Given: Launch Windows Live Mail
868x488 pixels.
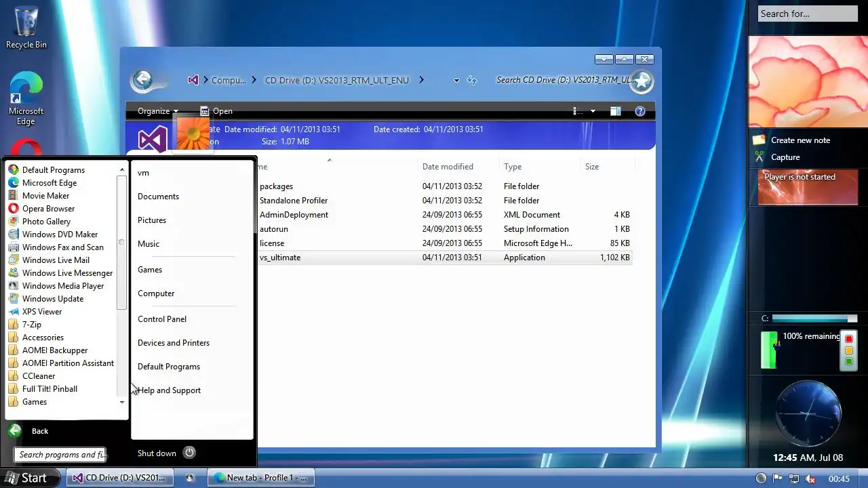Looking at the screenshot, I should [x=55, y=260].
